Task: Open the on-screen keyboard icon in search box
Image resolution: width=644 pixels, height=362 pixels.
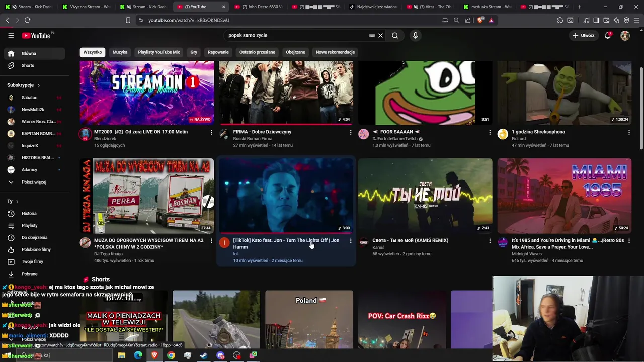Action: (372, 36)
